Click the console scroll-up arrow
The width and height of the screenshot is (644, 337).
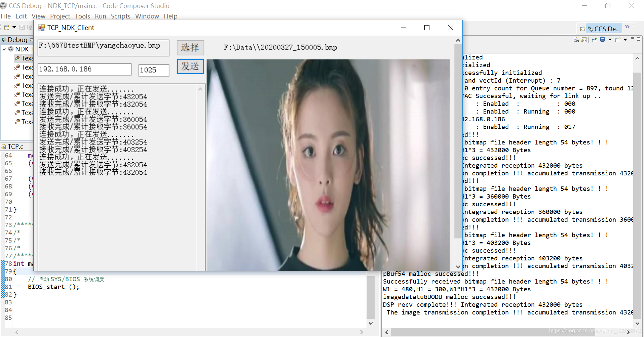pos(637,58)
